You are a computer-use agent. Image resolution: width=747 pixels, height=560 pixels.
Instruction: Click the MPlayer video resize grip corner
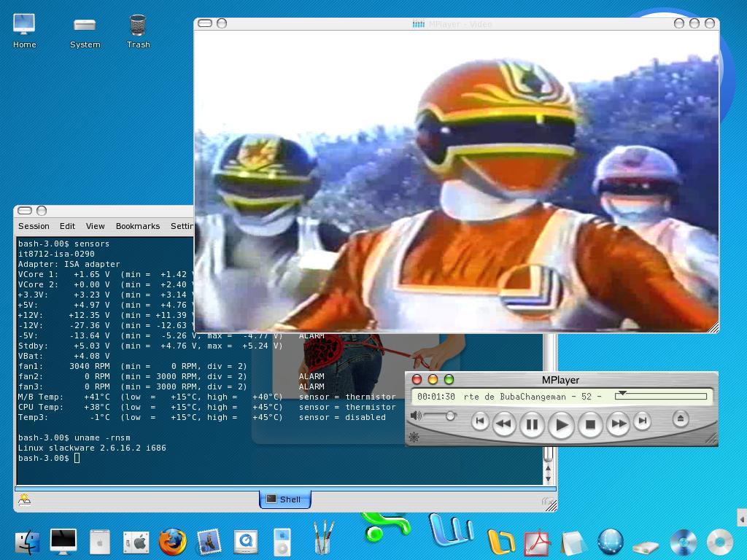click(713, 327)
